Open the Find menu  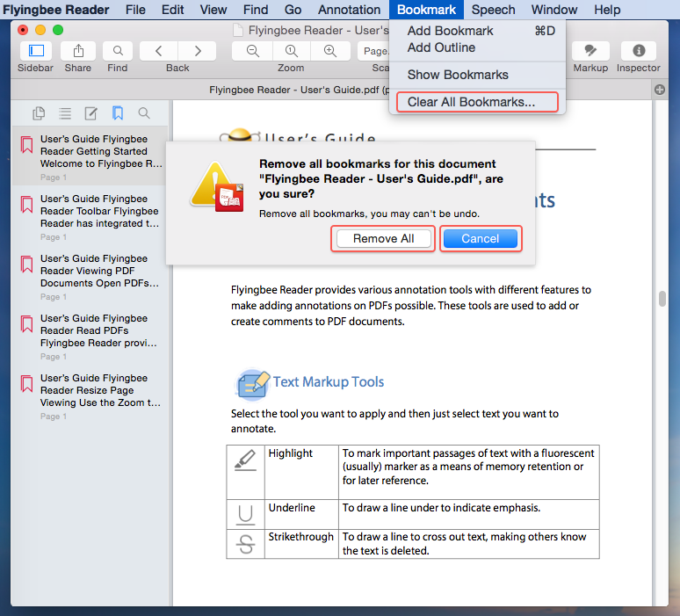tap(256, 10)
